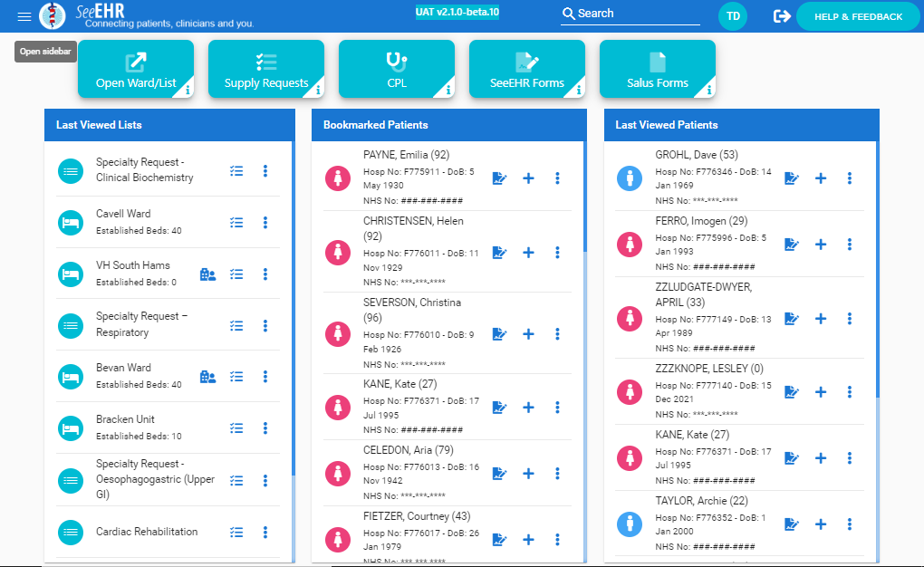This screenshot has height=567, width=924.
Task: Open form edit icon for CHRISTENSEN, Helen
Action: tap(499, 253)
